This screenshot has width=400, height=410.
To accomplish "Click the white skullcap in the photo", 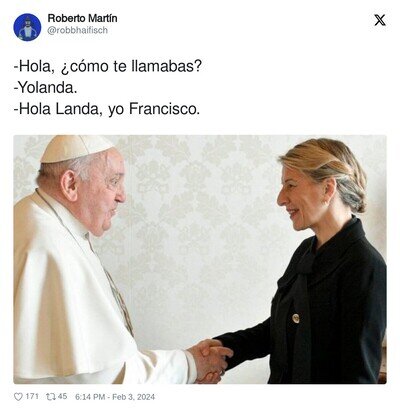I will coord(76,148).
